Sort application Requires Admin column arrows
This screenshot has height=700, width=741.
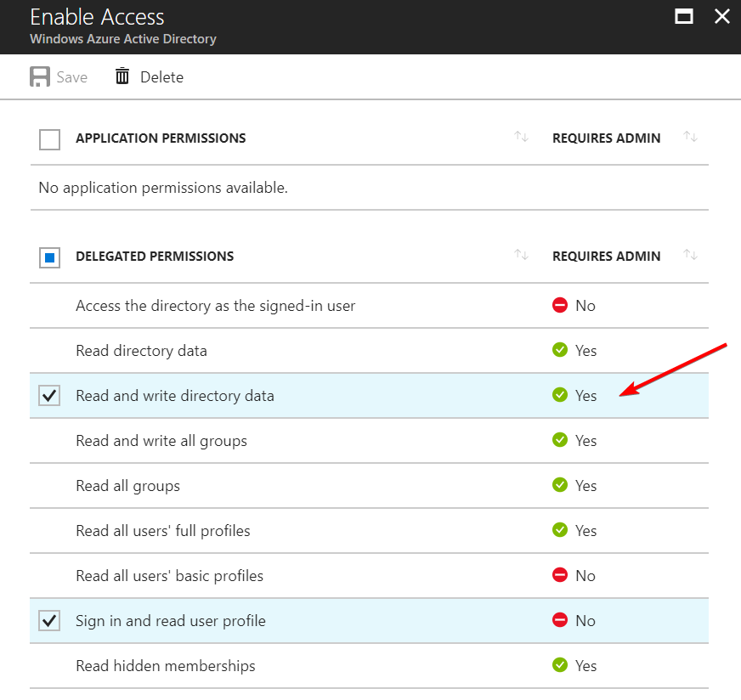(x=691, y=138)
